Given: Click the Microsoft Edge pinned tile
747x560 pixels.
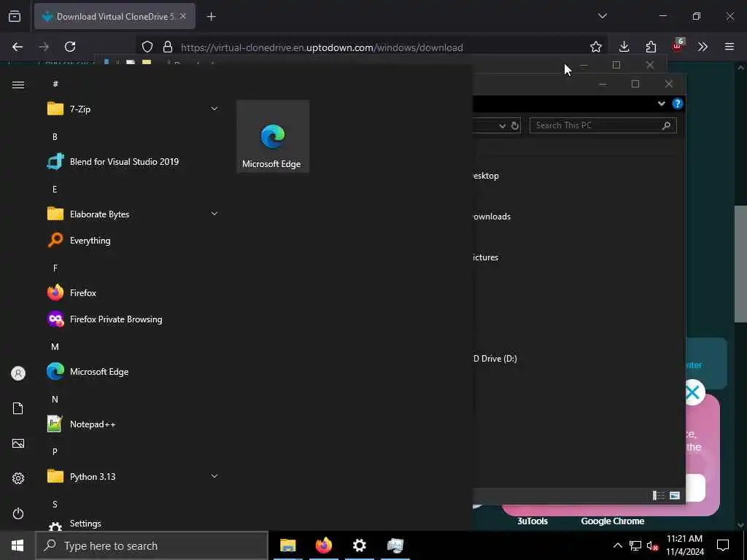Looking at the screenshot, I should coord(273,136).
